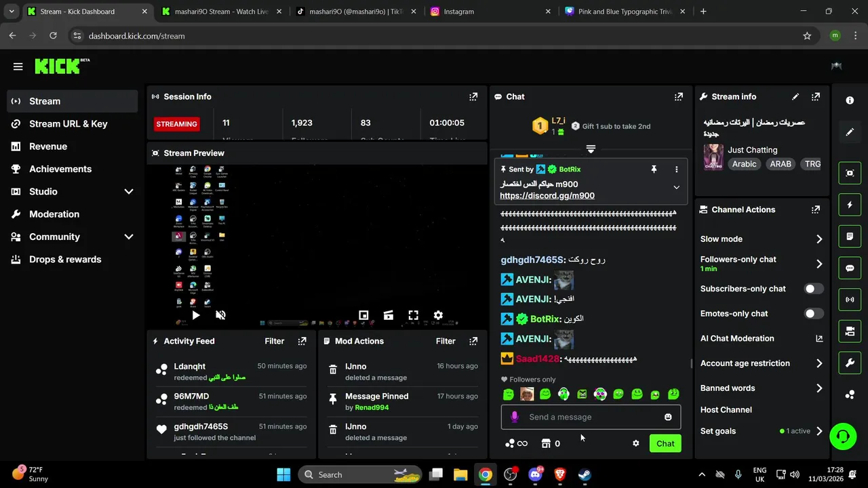Click the pin icon on BotRix message
The image size is (868, 488).
pos(654,169)
